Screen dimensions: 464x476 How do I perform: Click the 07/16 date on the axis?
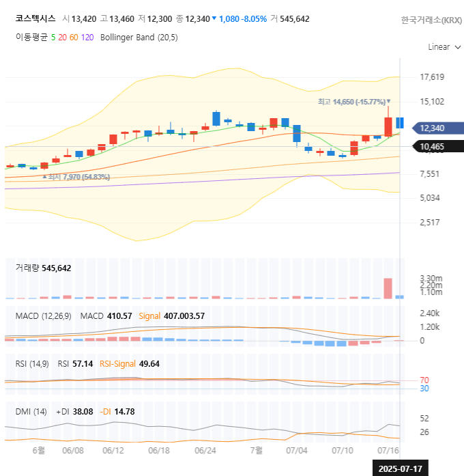pos(388,451)
